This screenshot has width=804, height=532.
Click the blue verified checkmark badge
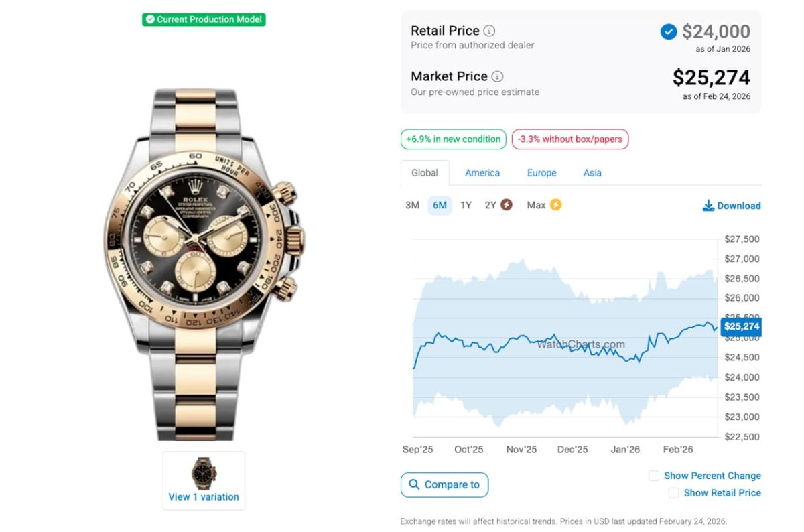668,31
